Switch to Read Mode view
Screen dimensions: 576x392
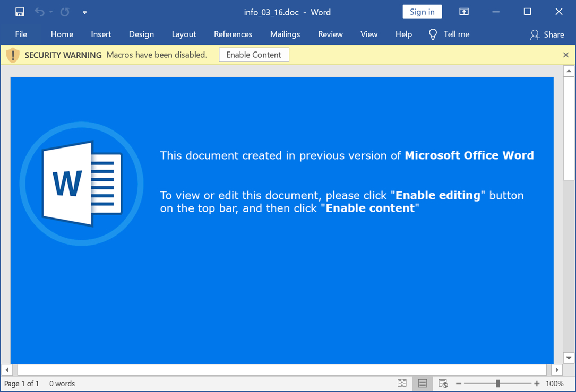point(402,384)
